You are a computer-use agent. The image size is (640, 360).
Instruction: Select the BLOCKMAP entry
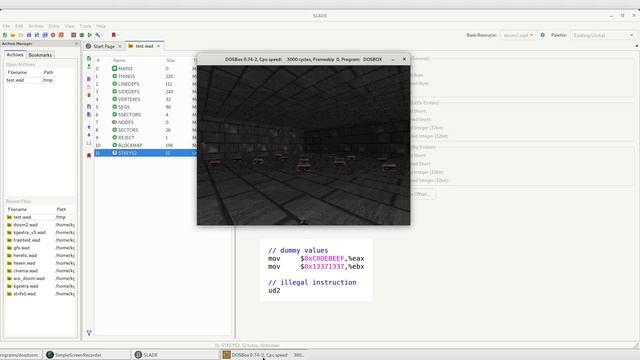(145, 145)
